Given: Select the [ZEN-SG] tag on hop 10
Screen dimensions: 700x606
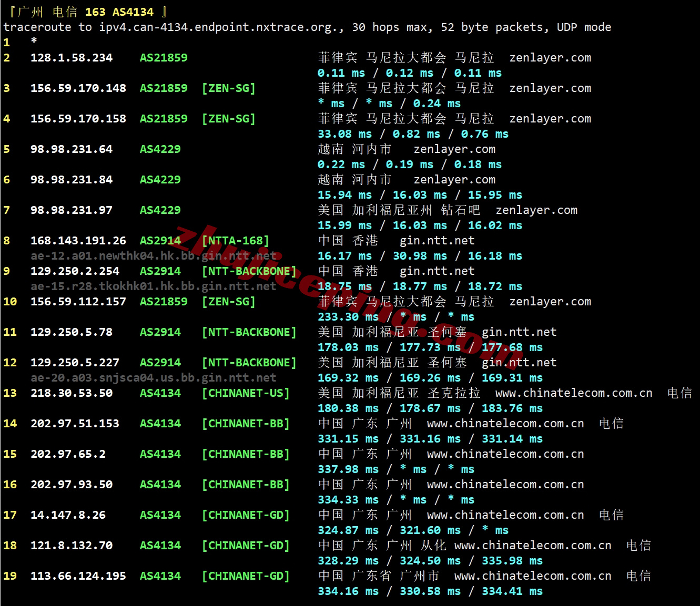Looking at the screenshot, I should [229, 302].
